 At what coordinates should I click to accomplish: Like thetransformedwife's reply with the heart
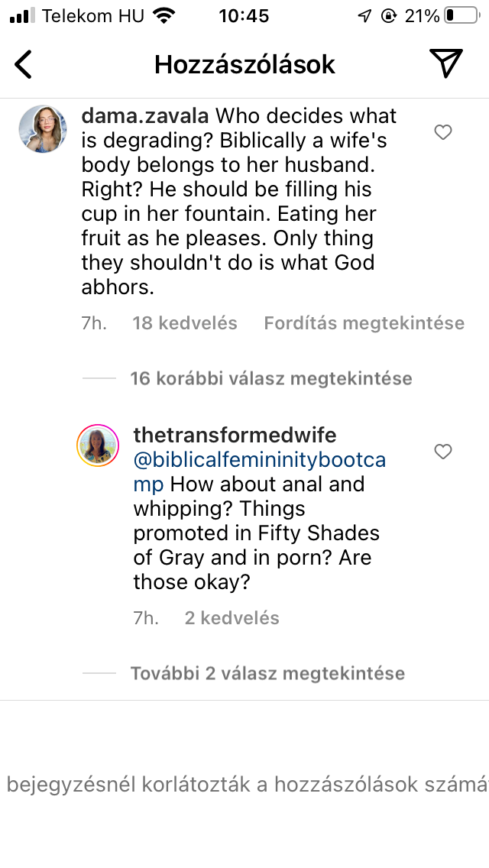pyautogui.click(x=443, y=452)
